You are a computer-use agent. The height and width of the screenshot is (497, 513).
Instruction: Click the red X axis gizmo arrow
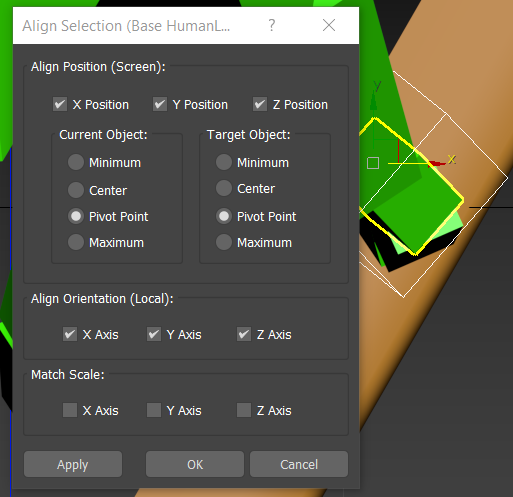(x=437, y=163)
